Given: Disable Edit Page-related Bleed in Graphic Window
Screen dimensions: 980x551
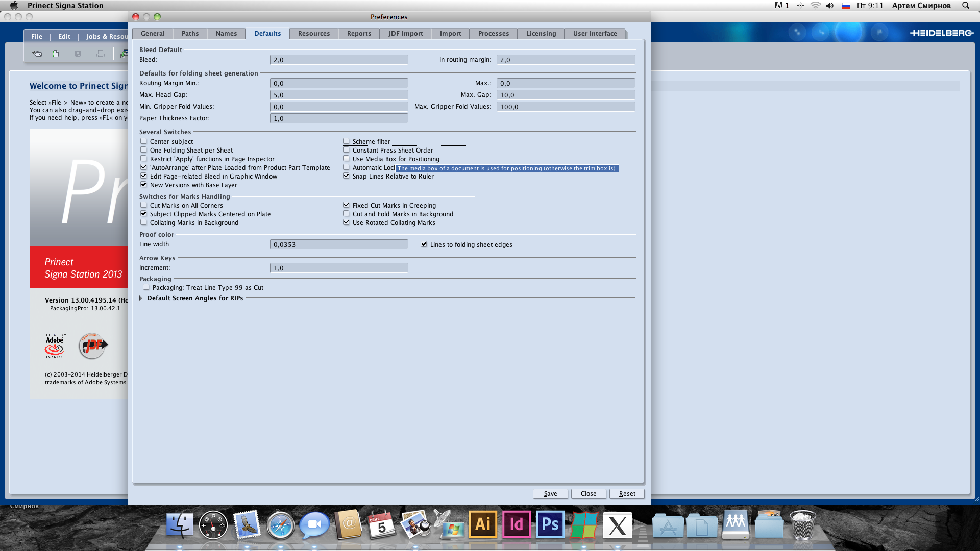Looking at the screenshot, I should (x=143, y=176).
